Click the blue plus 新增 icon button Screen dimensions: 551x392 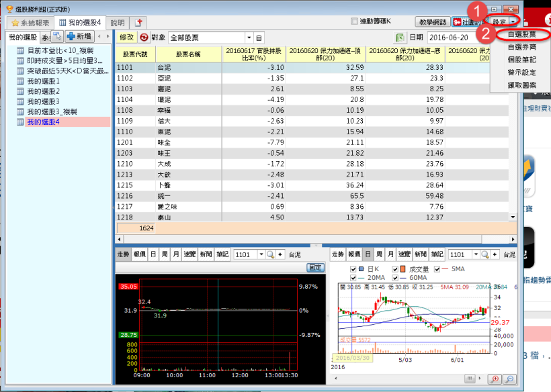pos(79,37)
